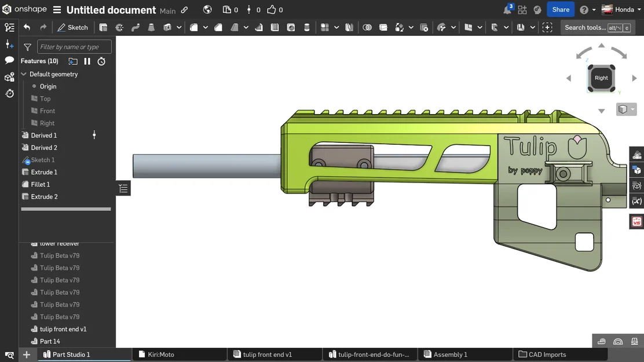The image size is (644, 362).
Task: Toggle the feature list panel icon
Action: [x=9, y=28]
